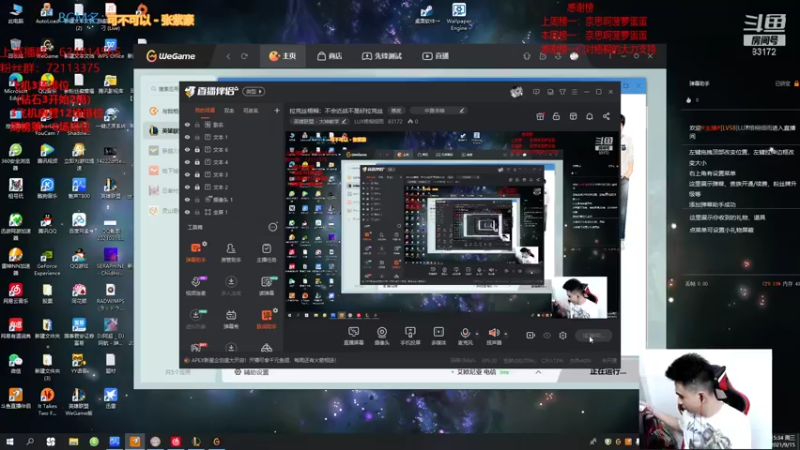Toggle visibility of 文本 4 layer
This screenshot has width=800, height=450.
pos(187,162)
